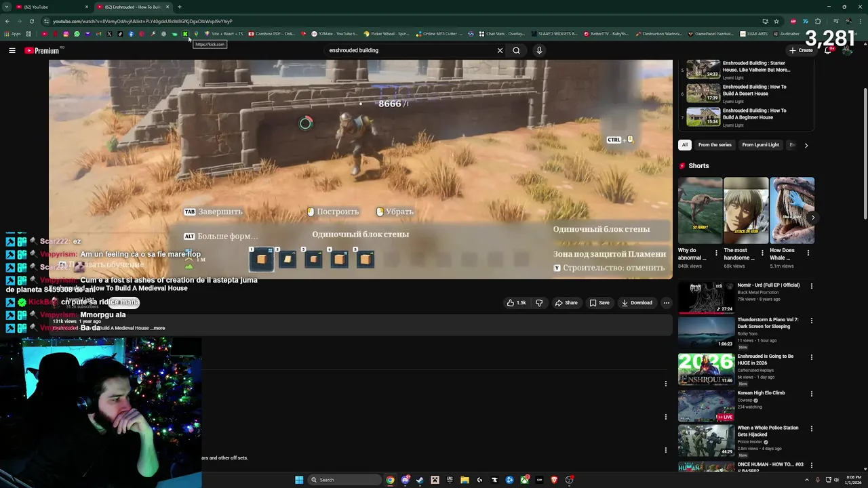Open the BetterTTV bookmark
The image size is (868, 488).
(x=606, y=34)
